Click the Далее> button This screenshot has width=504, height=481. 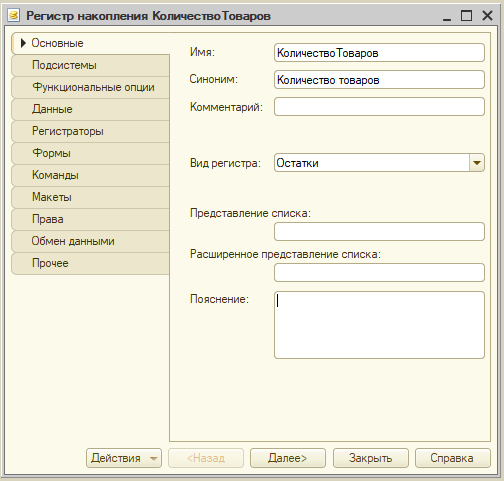tap(288, 458)
